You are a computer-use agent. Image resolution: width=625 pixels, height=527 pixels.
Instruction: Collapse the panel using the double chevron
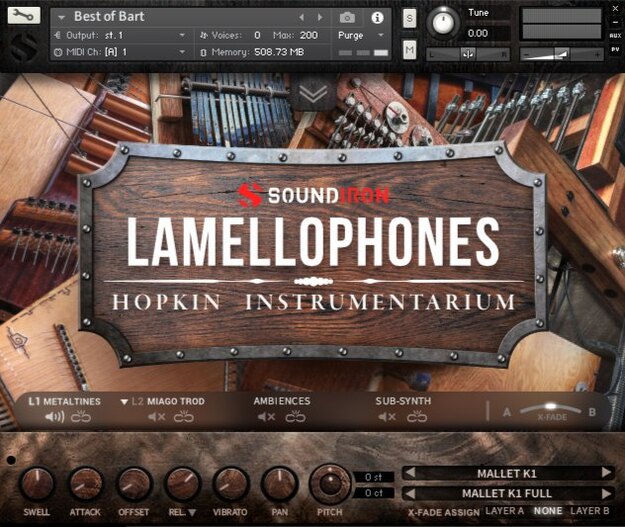click(313, 94)
